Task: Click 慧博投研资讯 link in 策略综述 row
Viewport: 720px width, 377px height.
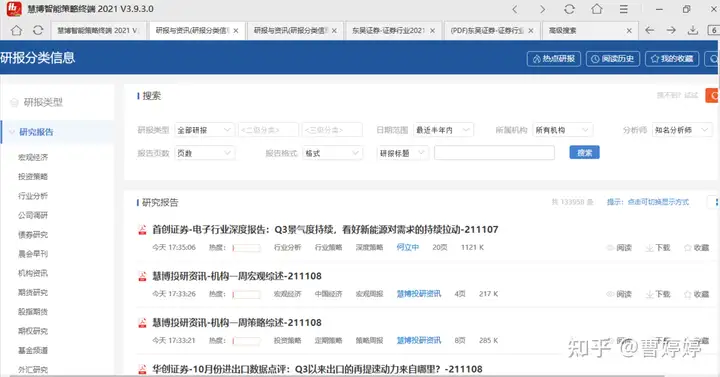Action: coord(419,340)
